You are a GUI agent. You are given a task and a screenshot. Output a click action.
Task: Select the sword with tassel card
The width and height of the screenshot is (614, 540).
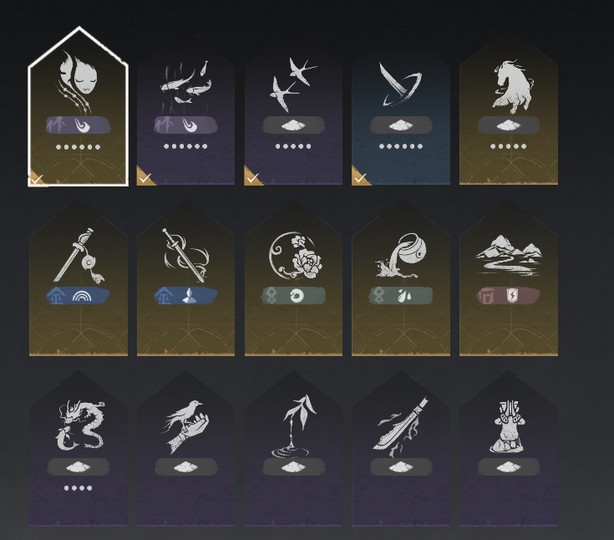point(78,278)
